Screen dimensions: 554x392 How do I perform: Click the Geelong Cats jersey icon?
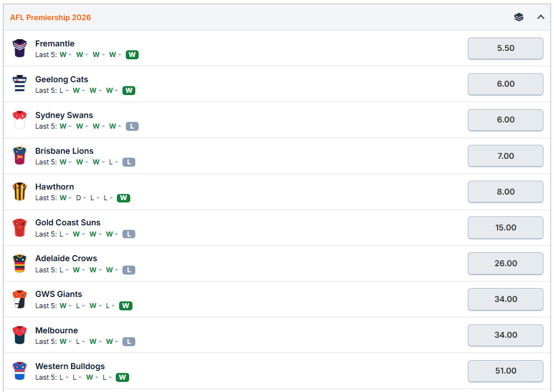tap(20, 84)
